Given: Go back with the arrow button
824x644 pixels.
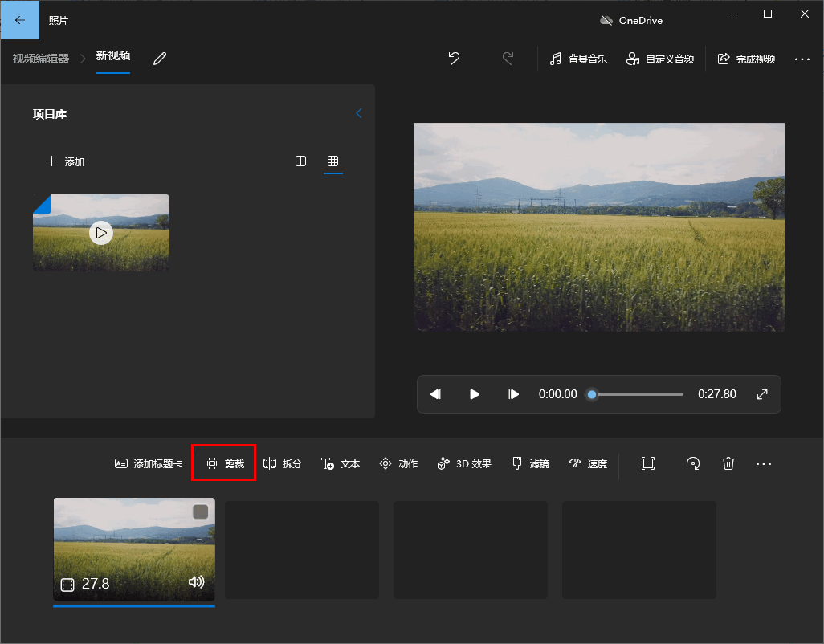Looking at the screenshot, I should pos(20,20).
